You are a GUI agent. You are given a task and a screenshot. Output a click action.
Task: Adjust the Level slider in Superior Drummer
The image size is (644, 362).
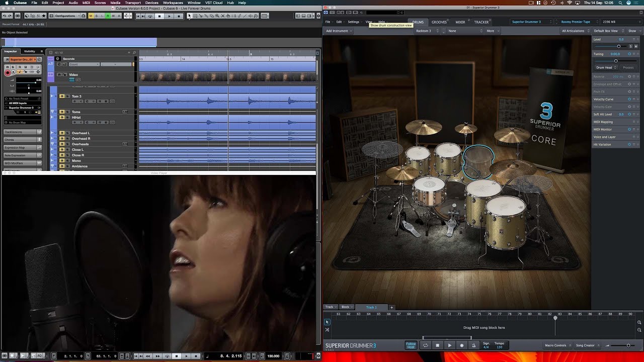click(x=611, y=46)
